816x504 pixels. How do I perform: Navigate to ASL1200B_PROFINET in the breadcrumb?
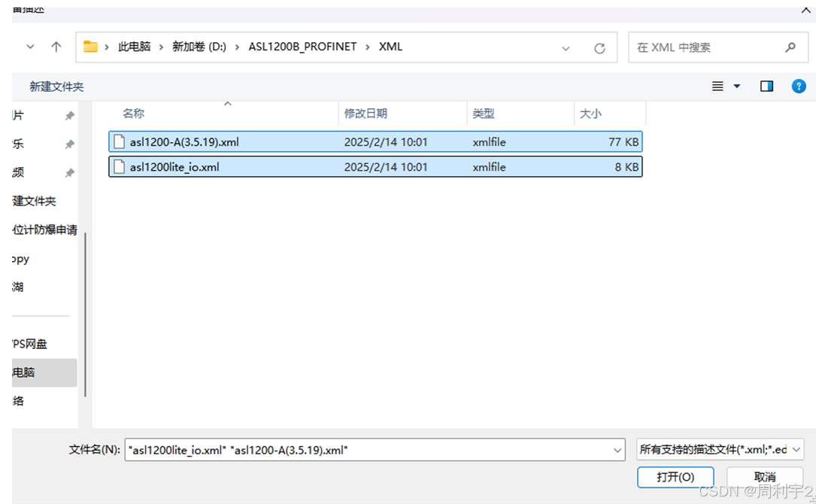(x=301, y=47)
